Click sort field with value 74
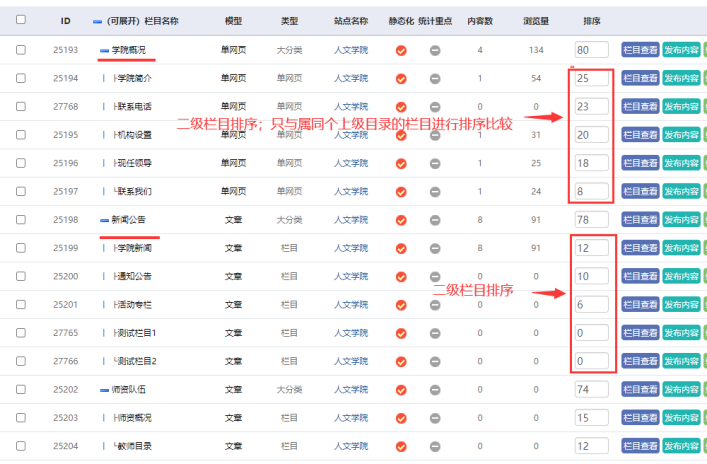The width and height of the screenshot is (707, 464). 592,389
